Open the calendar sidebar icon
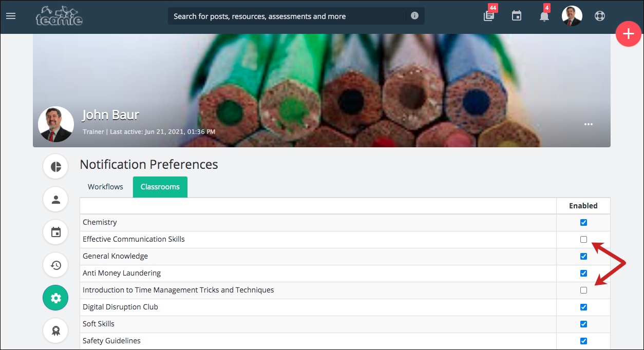The height and width of the screenshot is (350, 644). pyautogui.click(x=55, y=232)
